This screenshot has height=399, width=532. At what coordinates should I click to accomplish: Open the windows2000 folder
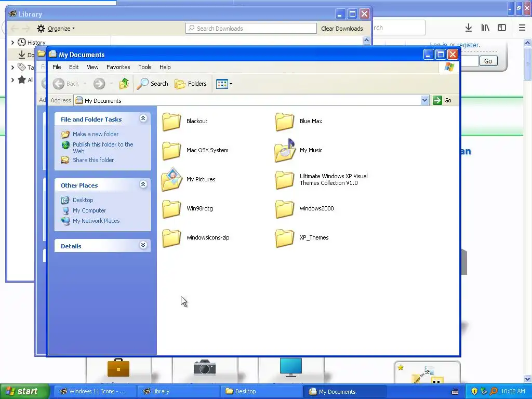tap(304, 209)
